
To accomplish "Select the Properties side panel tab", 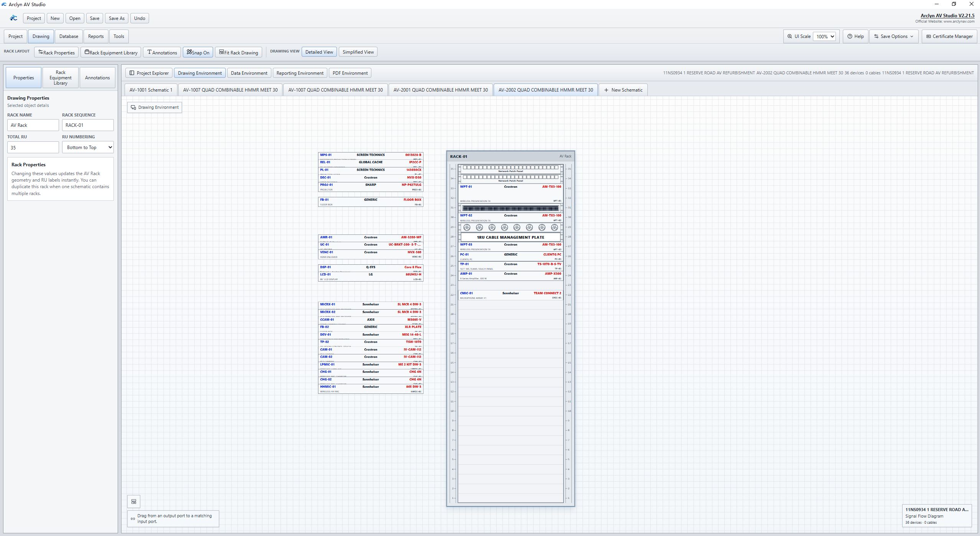I will click(24, 78).
